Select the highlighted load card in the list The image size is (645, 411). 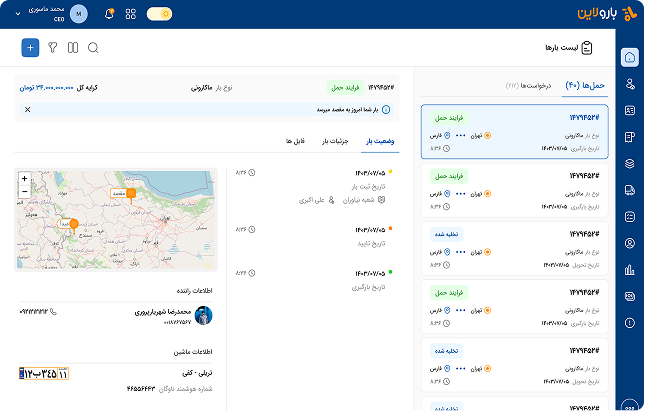point(515,132)
